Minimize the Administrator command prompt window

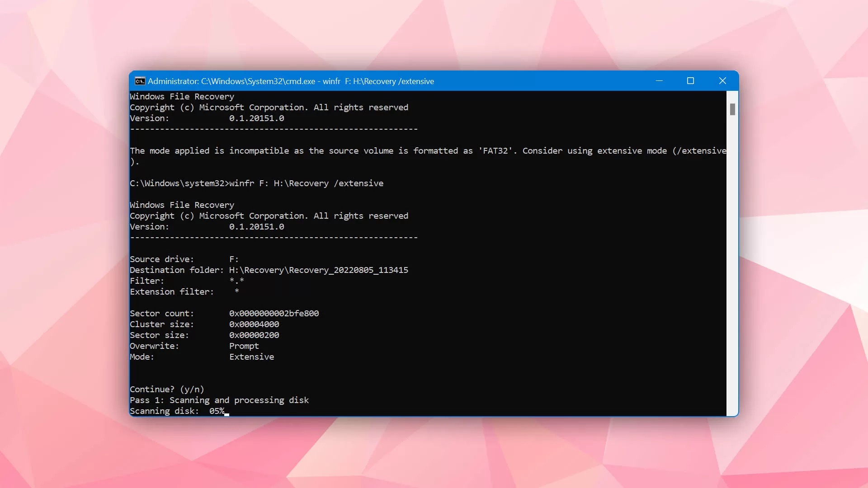pyautogui.click(x=659, y=81)
